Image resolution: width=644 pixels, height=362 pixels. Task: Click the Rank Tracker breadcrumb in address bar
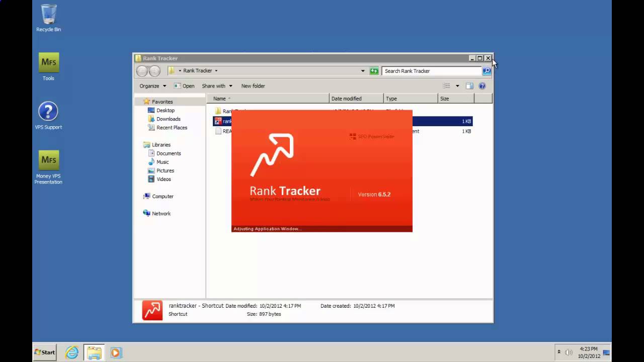tap(198, 71)
